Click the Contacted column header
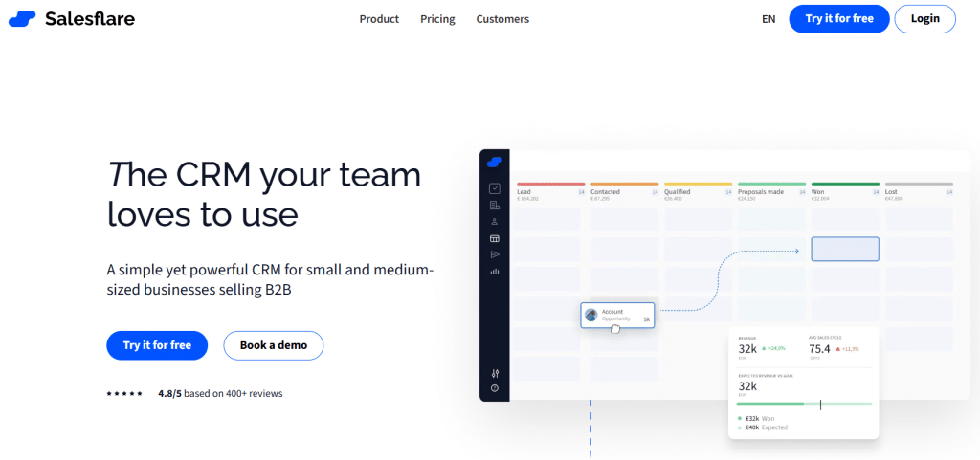Image resolution: width=980 pixels, height=460 pixels. click(624, 192)
